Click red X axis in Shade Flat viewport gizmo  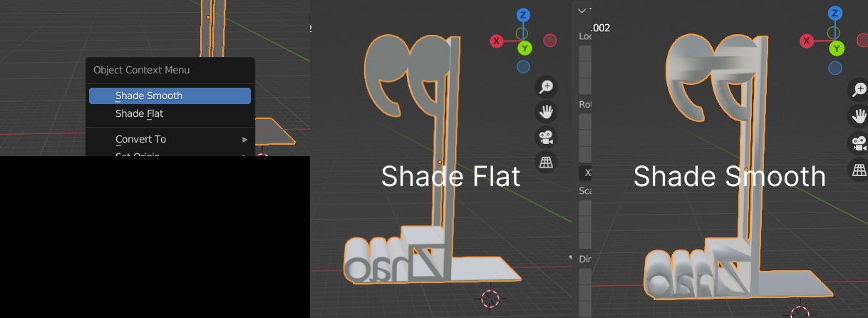pyautogui.click(x=497, y=41)
